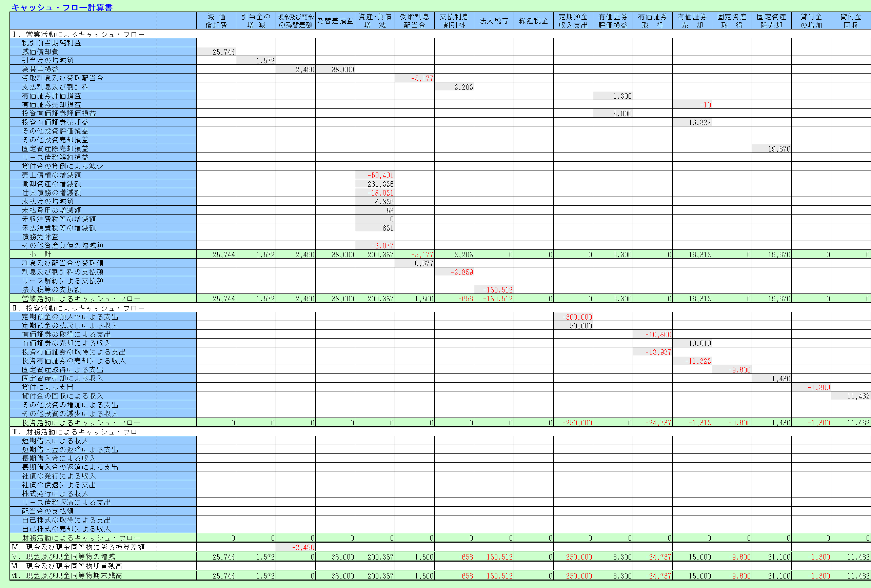Click section heading Ⅱ．投資活動によるキャッシュ・フロー
The image size is (871, 588).
pos(78,308)
